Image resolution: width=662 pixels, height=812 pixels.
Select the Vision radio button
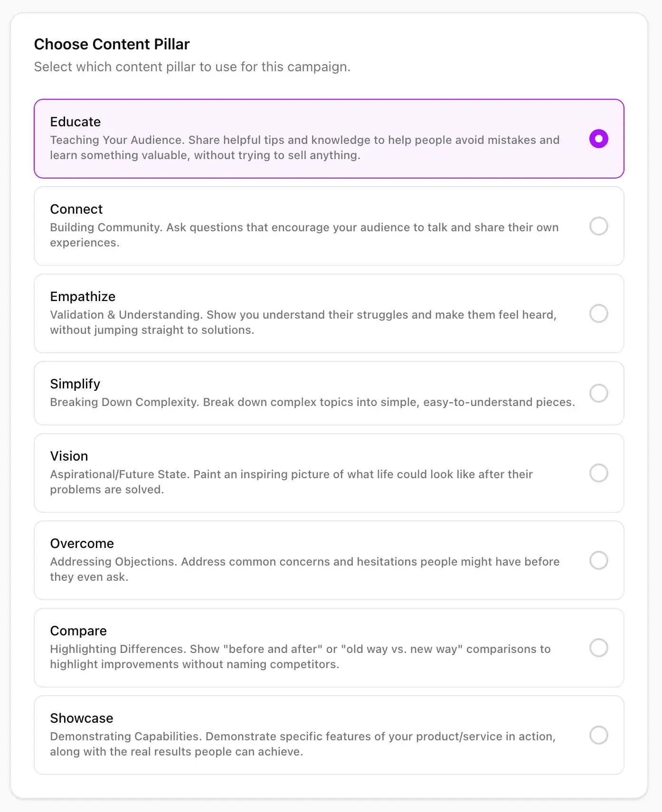tap(599, 473)
